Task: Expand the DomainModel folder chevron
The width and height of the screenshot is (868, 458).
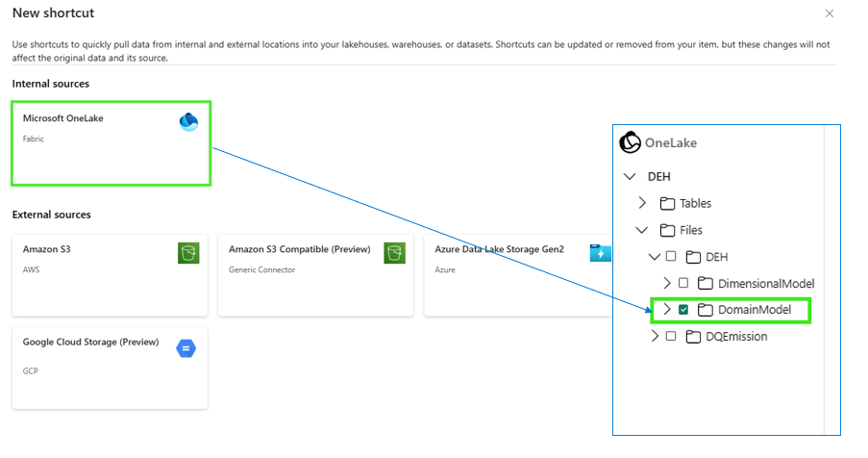Action: [x=667, y=310]
